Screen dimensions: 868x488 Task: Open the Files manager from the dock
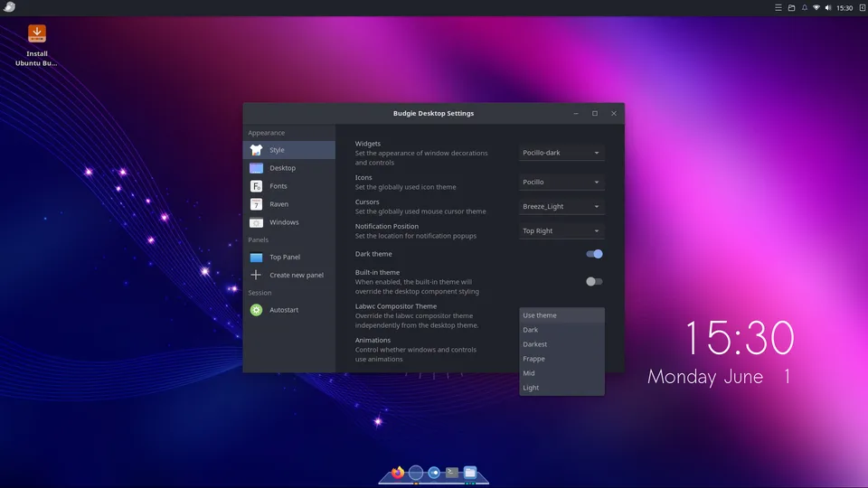point(470,472)
